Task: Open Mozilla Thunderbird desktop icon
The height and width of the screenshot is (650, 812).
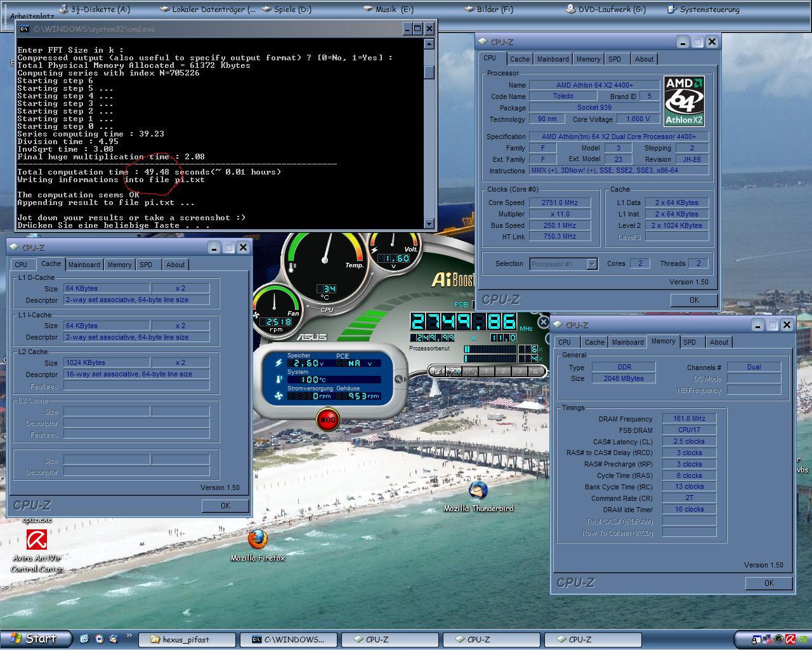Action: click(478, 496)
